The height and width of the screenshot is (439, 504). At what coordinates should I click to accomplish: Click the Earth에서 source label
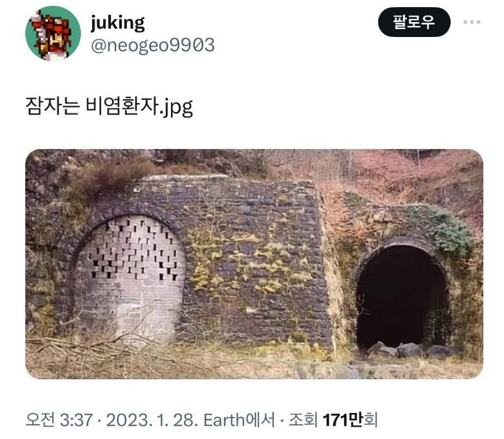pos(239,420)
